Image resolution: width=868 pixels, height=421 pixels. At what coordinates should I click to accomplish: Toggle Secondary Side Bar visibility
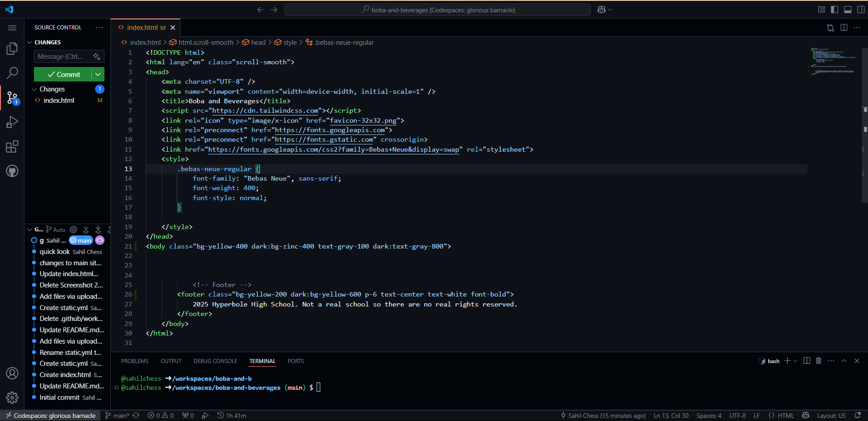(x=861, y=10)
